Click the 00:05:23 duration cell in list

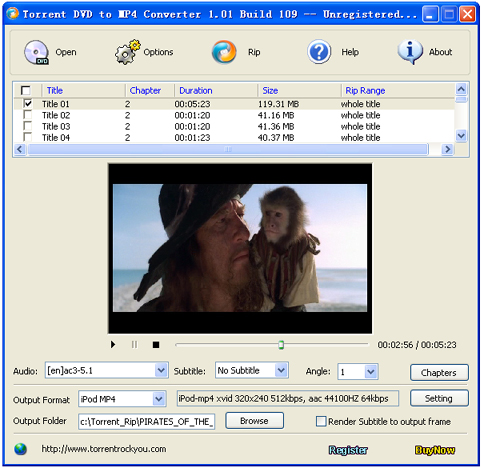(192, 104)
